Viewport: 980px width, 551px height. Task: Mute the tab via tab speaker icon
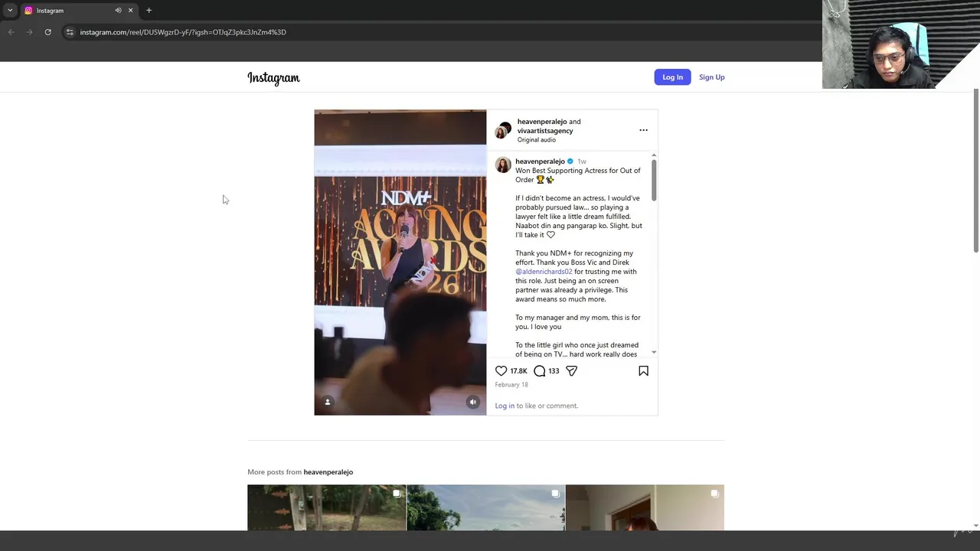(118, 11)
